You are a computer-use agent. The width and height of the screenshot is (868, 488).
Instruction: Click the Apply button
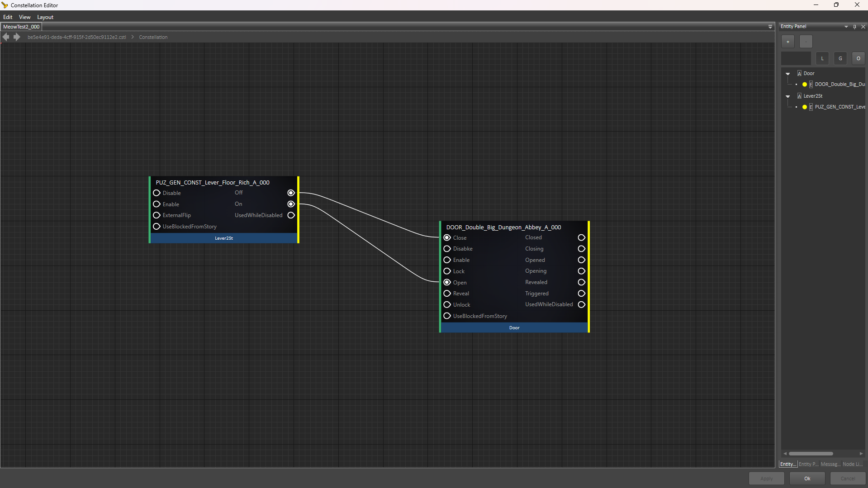[767, 479]
